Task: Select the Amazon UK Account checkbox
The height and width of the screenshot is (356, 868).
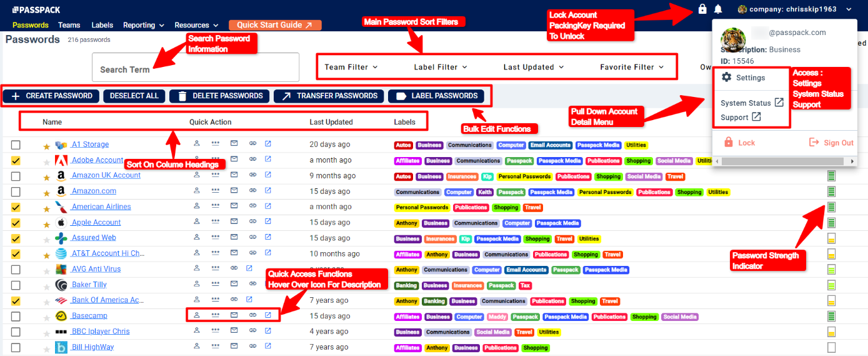Action: click(16, 176)
